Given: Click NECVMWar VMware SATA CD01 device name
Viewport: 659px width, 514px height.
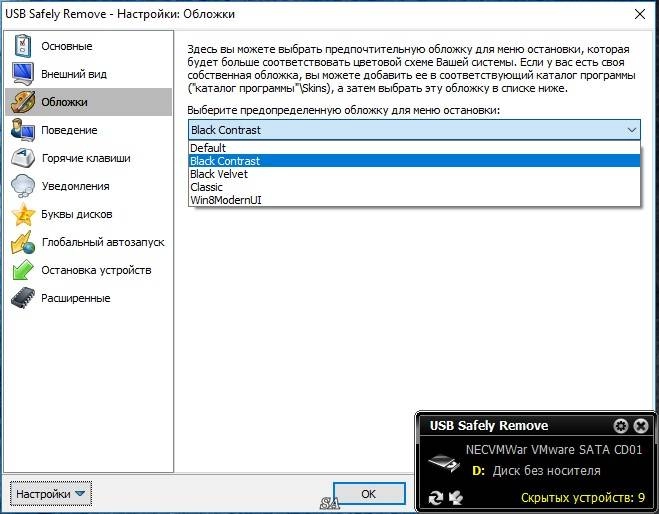Looking at the screenshot, I should pos(554,450).
